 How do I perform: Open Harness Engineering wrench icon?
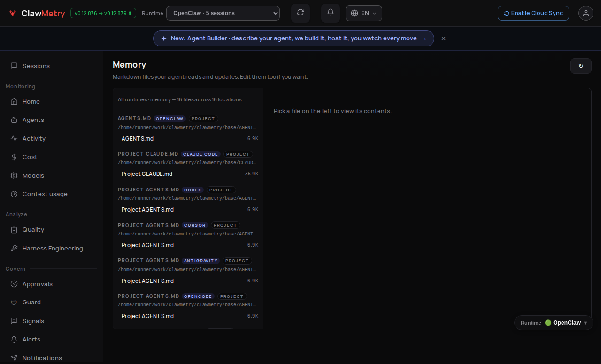pos(14,249)
